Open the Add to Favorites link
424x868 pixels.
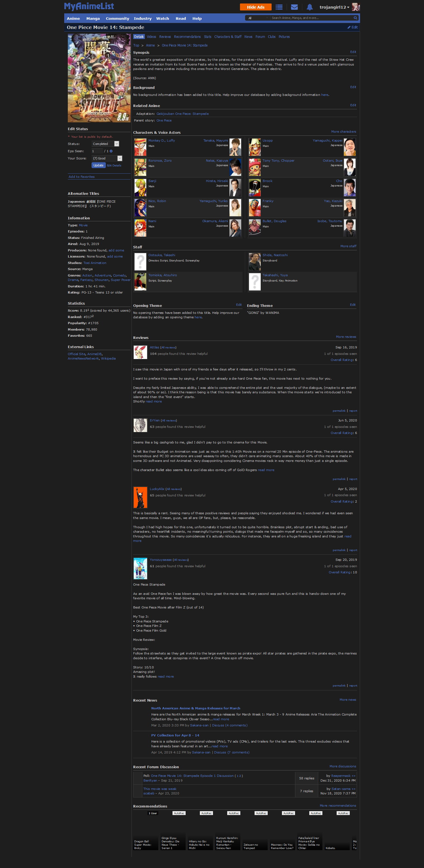click(82, 176)
